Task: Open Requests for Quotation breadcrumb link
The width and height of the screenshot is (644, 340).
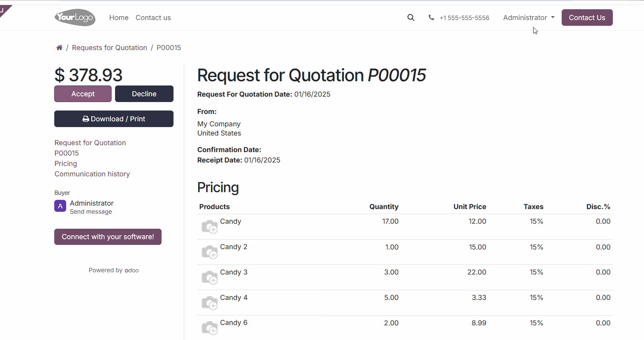Action: pyautogui.click(x=110, y=48)
